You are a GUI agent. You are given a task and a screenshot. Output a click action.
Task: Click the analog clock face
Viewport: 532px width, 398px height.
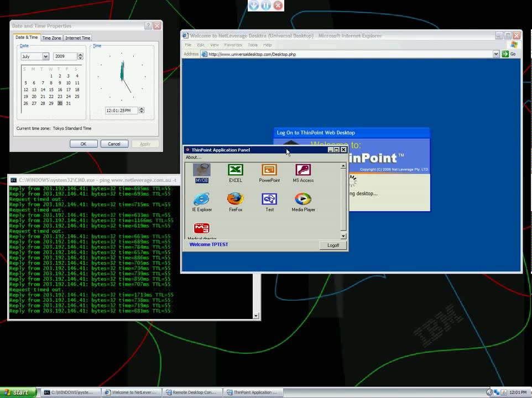point(122,77)
